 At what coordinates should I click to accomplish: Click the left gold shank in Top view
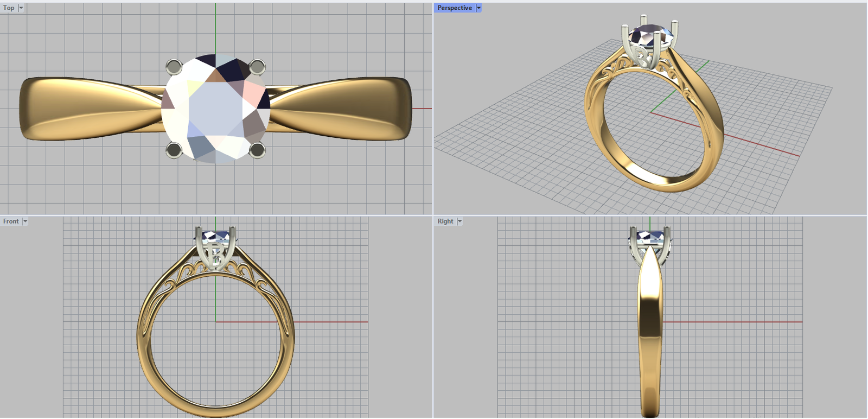tap(81, 109)
